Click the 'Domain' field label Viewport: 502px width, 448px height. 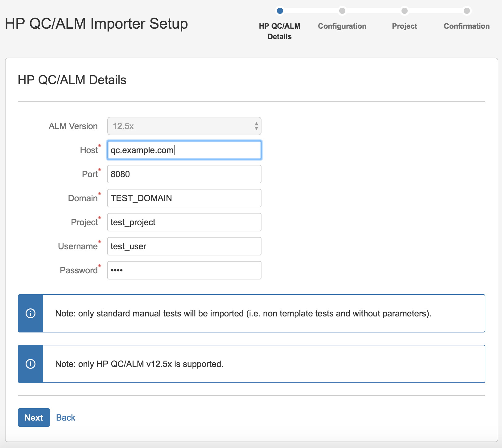83,198
